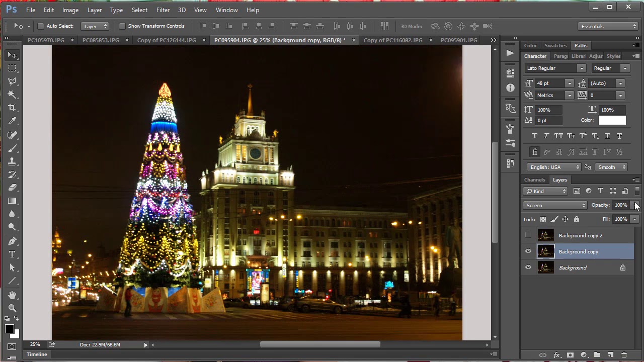Select the Path Selection tool
Screen dimensions: 644x362
tap(13, 267)
